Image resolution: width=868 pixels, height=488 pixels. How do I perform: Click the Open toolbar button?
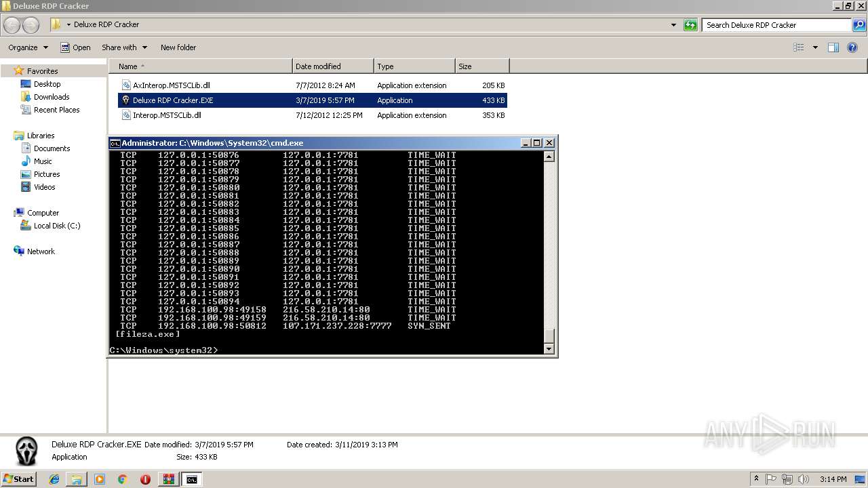click(75, 47)
